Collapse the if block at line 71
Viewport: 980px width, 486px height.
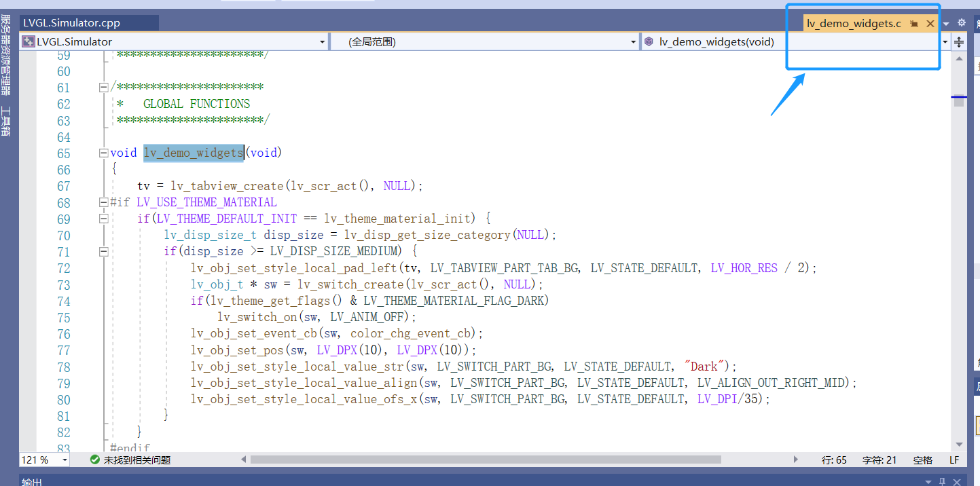click(103, 252)
